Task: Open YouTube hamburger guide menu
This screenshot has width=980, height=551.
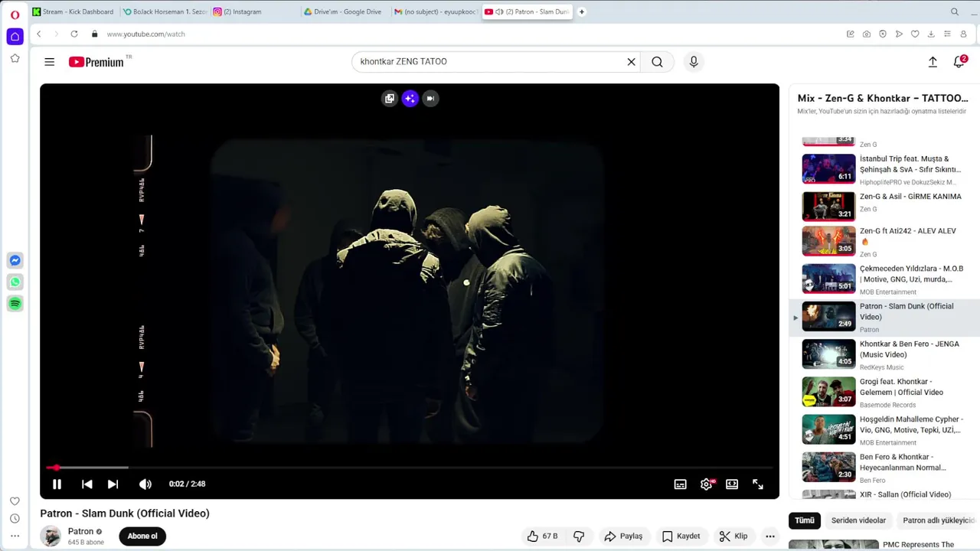Action: coord(50,62)
